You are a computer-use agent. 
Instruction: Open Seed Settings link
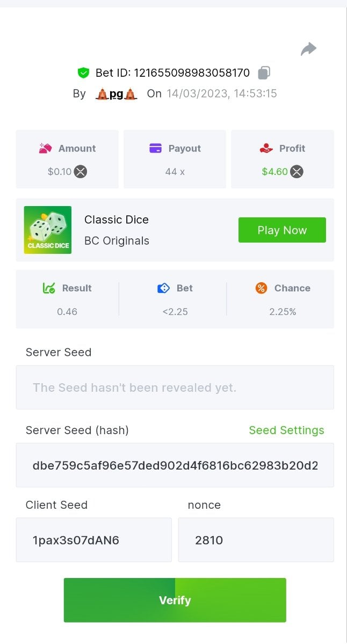[x=286, y=430]
